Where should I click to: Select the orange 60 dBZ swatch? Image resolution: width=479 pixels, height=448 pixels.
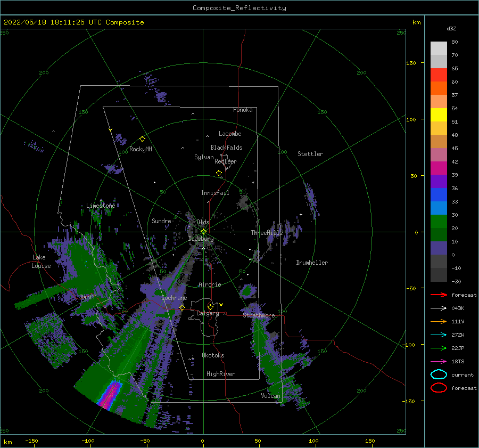point(439,88)
